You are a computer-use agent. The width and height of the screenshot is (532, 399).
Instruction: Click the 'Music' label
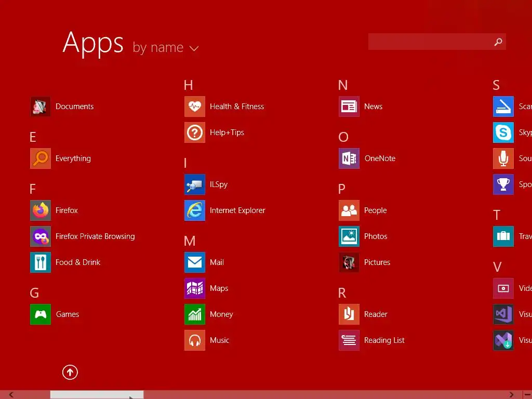[220, 340]
